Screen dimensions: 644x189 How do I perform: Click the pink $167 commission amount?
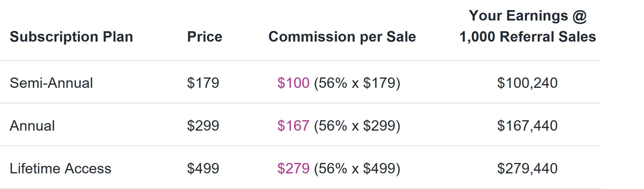293,126
